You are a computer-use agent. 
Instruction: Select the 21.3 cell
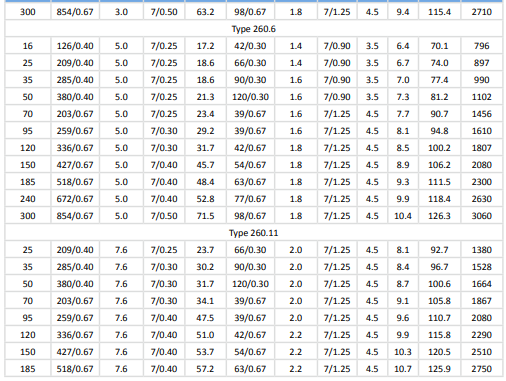pos(205,97)
